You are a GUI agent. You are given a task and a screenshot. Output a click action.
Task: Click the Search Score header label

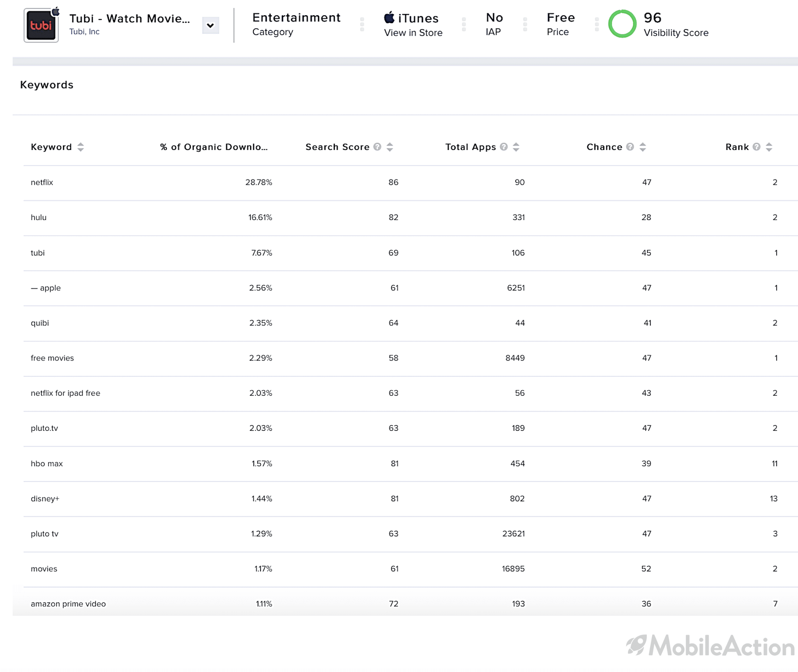(x=337, y=147)
